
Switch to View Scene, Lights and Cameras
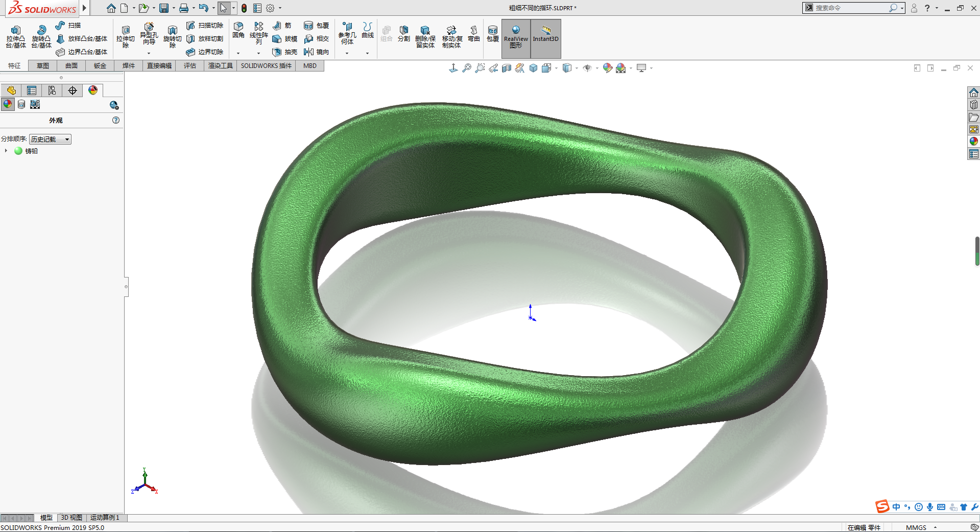pyautogui.click(x=35, y=104)
